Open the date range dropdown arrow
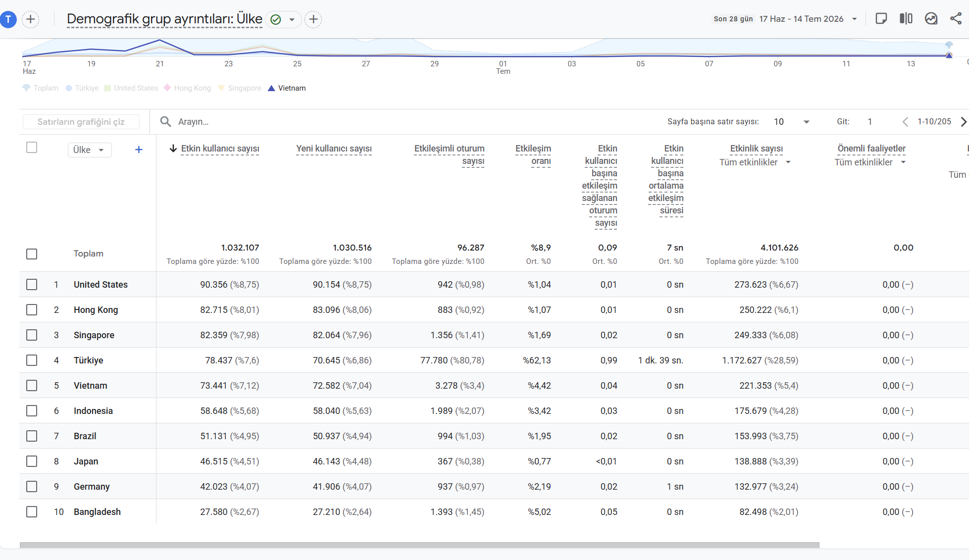The image size is (969, 560). point(854,19)
